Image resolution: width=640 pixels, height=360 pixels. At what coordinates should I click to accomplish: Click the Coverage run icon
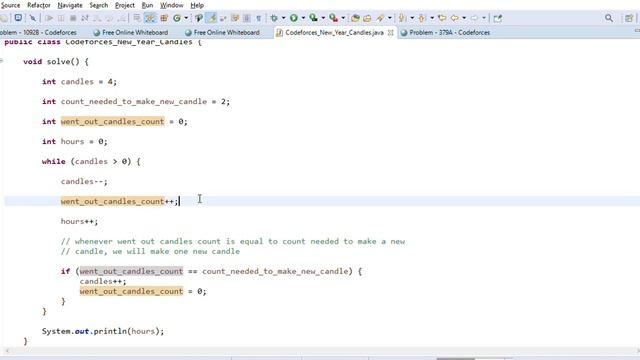click(313, 18)
